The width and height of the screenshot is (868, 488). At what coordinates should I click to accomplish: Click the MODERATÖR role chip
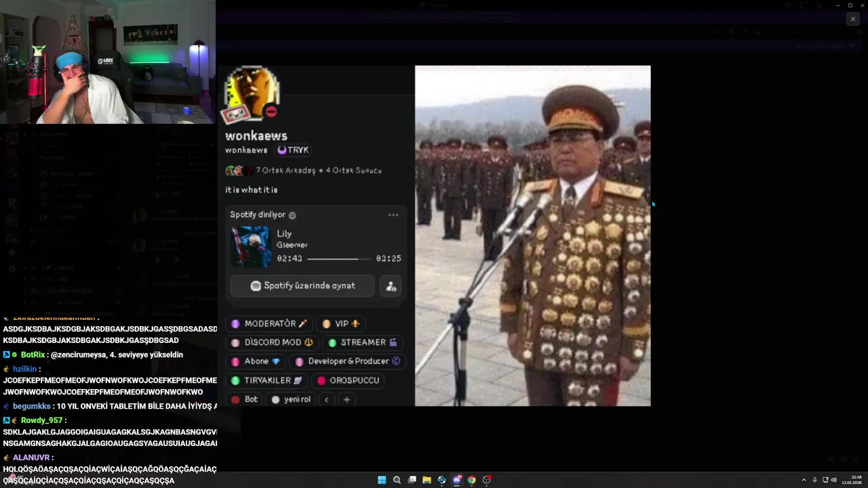(x=269, y=324)
